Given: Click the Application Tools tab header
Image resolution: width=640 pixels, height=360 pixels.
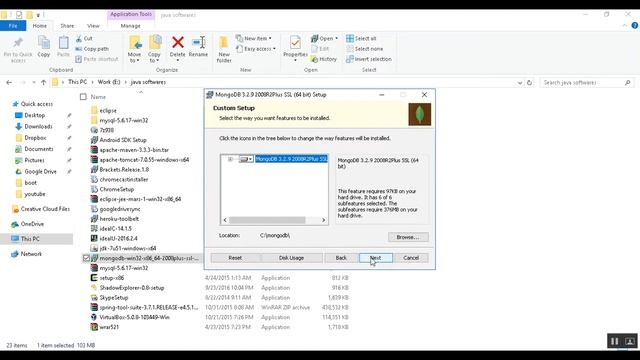Looking at the screenshot, I should 131,14.
